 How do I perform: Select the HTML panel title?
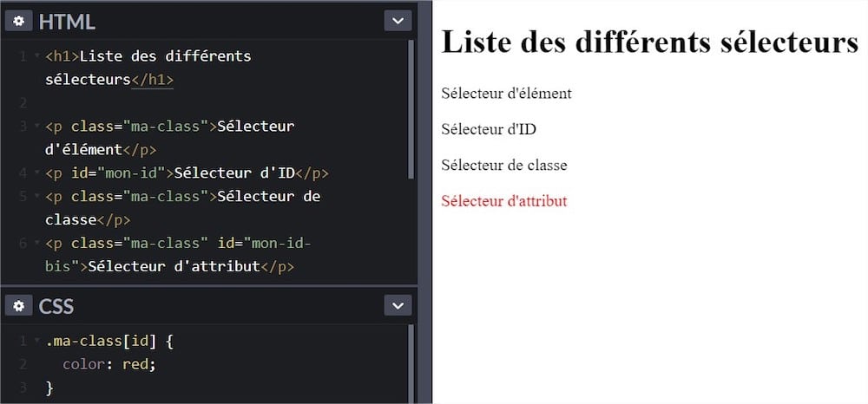(x=67, y=22)
